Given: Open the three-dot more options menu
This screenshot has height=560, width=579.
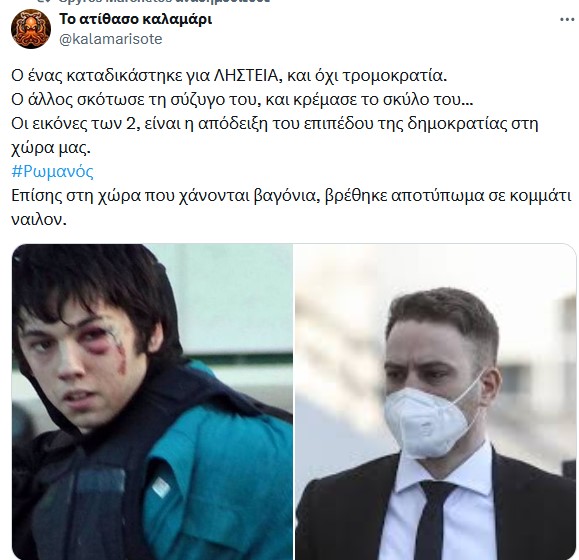Looking at the screenshot, I should tap(567, 20).
